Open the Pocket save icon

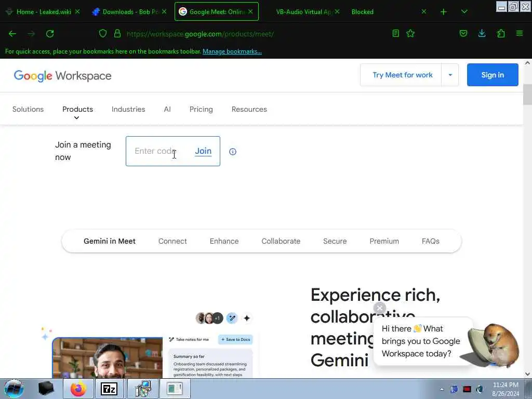coord(463,33)
